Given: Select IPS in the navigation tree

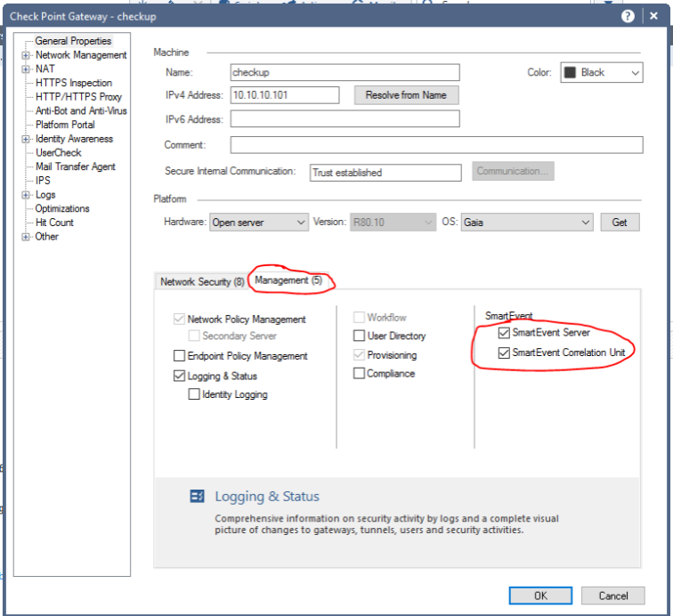Looking at the screenshot, I should [43, 181].
